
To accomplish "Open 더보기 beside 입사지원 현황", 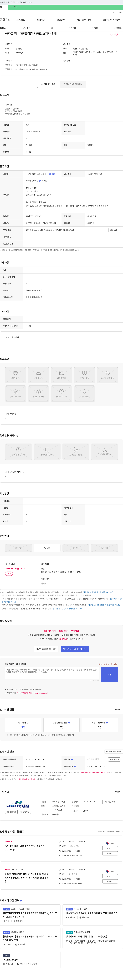I will [x=119, y=709].
